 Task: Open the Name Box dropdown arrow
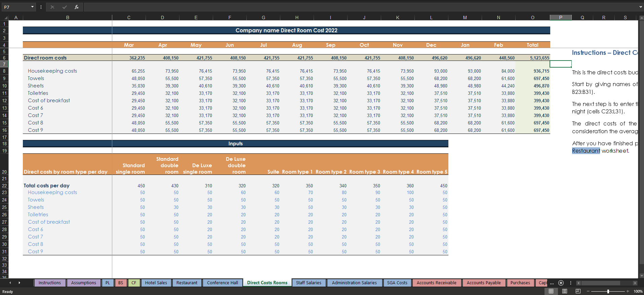click(x=32, y=7)
